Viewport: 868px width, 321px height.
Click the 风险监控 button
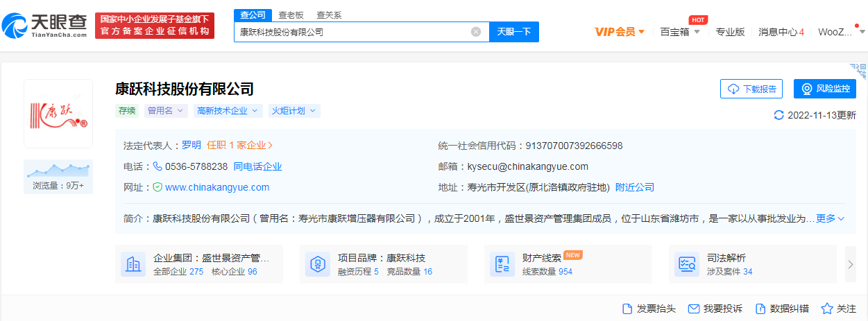(x=825, y=89)
